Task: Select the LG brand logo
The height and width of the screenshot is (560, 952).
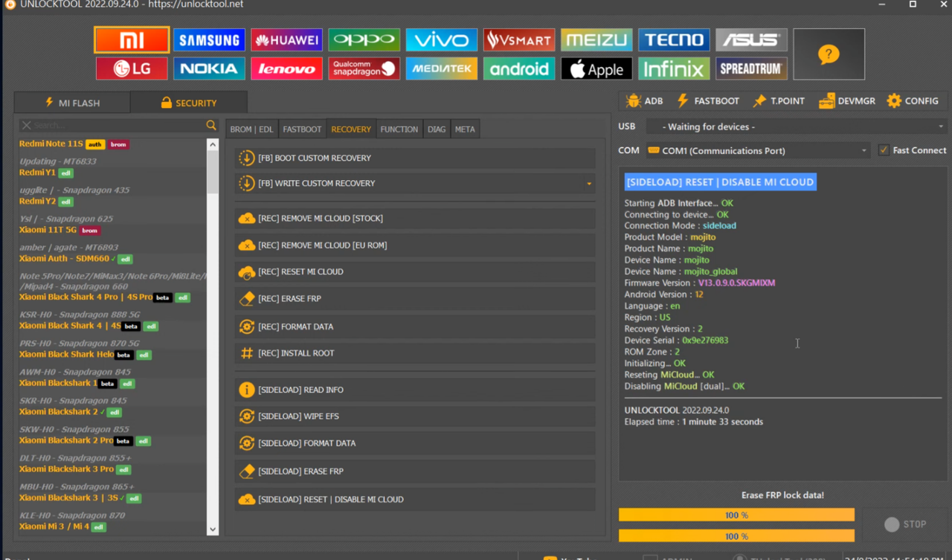Action: click(132, 69)
